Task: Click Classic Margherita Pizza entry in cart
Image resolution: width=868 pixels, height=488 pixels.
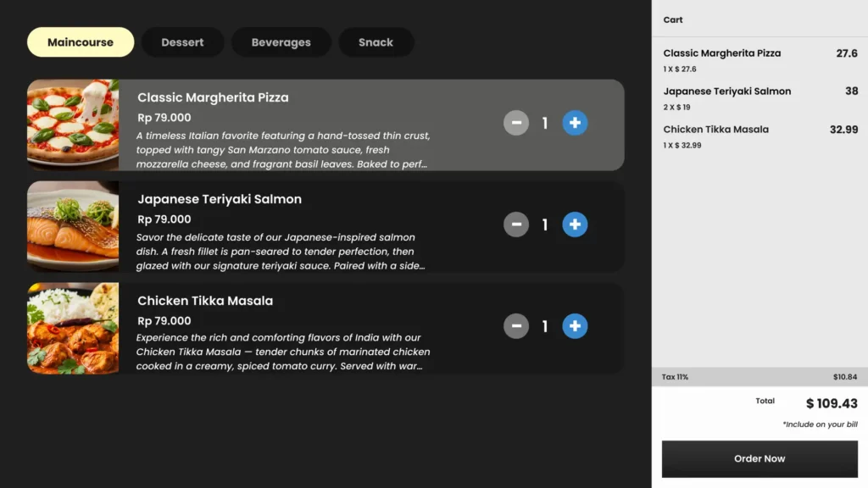Action: tap(722, 53)
